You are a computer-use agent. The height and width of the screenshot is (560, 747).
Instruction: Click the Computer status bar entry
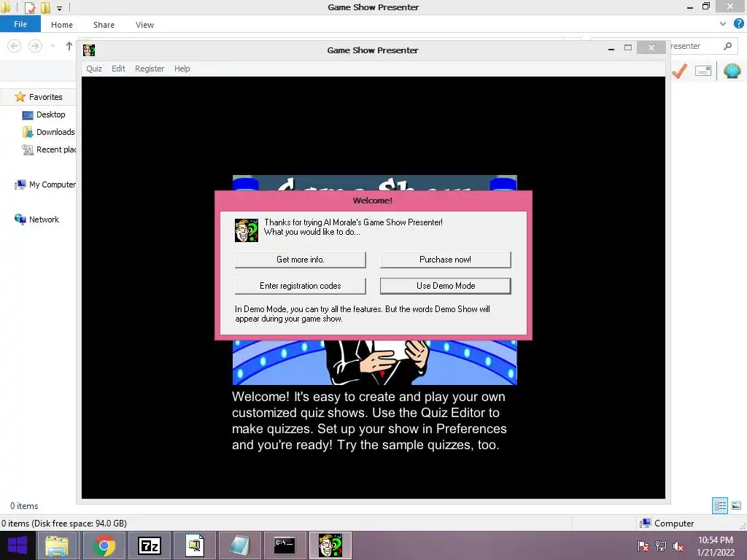pos(667,524)
